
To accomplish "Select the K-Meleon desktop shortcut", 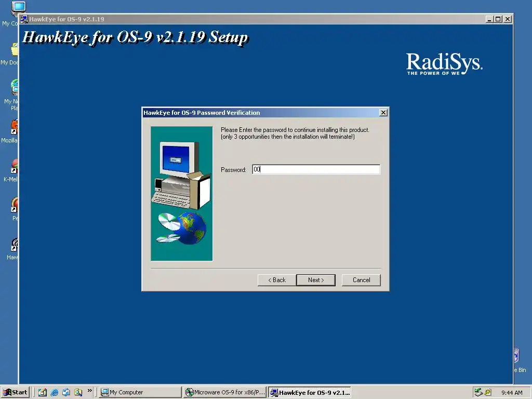I will pos(11,170).
